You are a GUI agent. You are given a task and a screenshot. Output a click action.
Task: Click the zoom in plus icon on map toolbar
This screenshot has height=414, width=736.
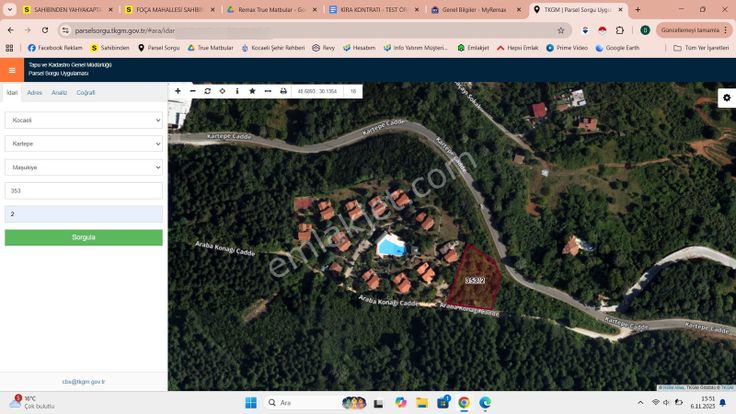point(178,91)
